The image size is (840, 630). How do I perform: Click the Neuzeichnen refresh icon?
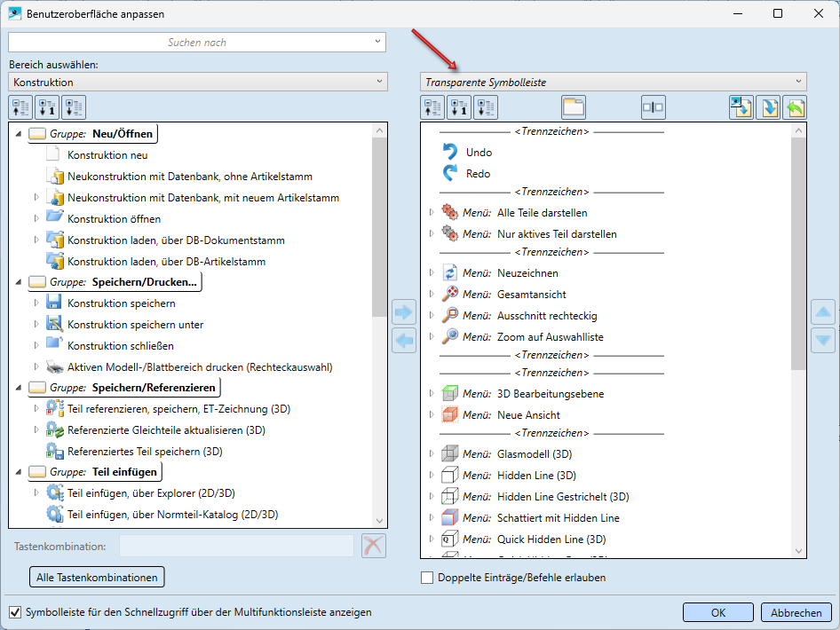tap(450, 272)
